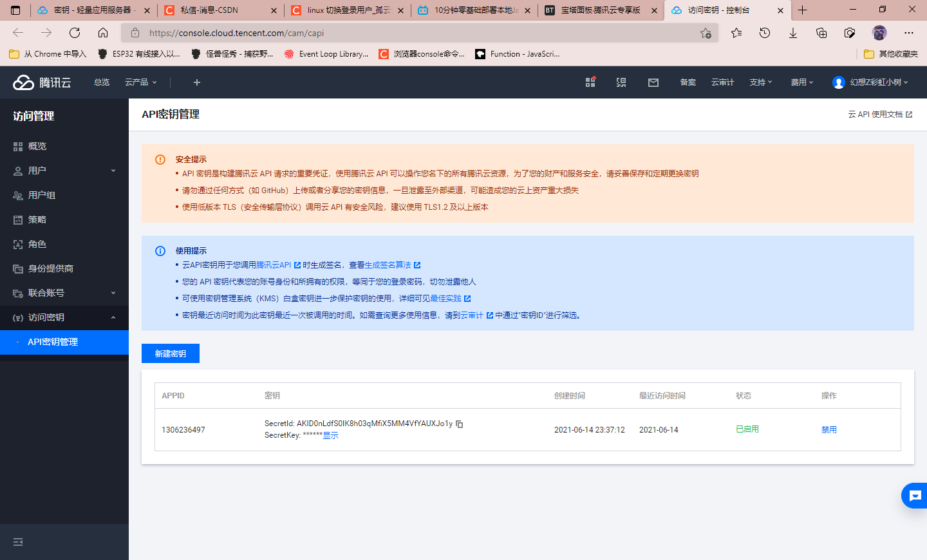Click the site lock icon in address bar

pyautogui.click(x=135, y=33)
